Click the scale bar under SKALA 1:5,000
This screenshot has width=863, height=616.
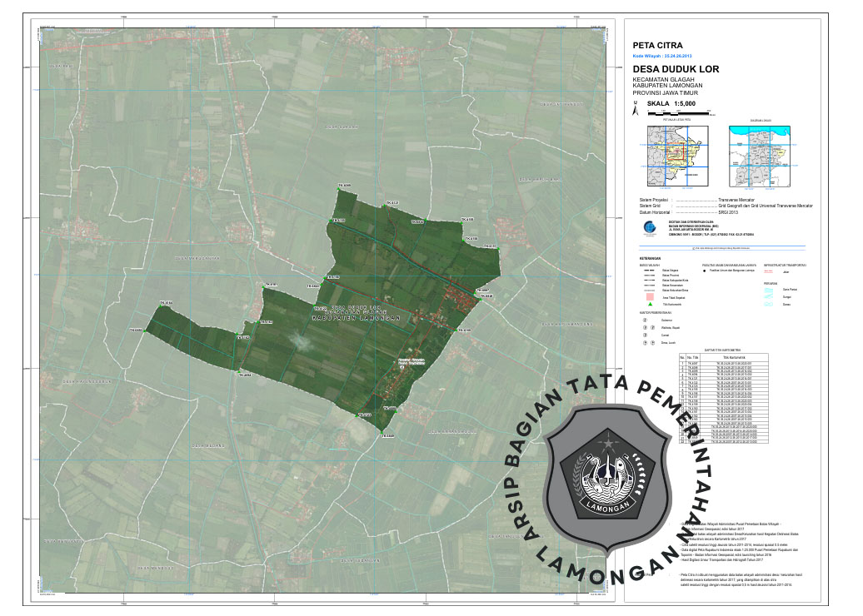click(x=679, y=112)
